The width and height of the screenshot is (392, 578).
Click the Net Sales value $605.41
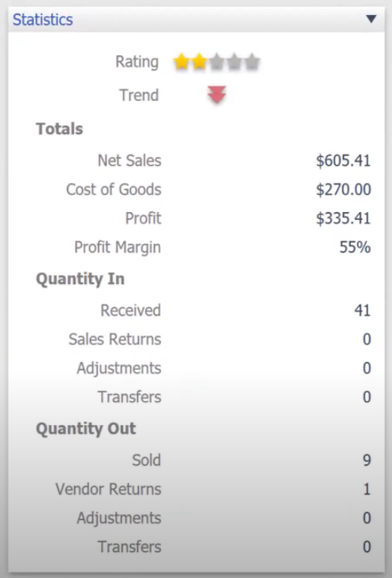[343, 161]
